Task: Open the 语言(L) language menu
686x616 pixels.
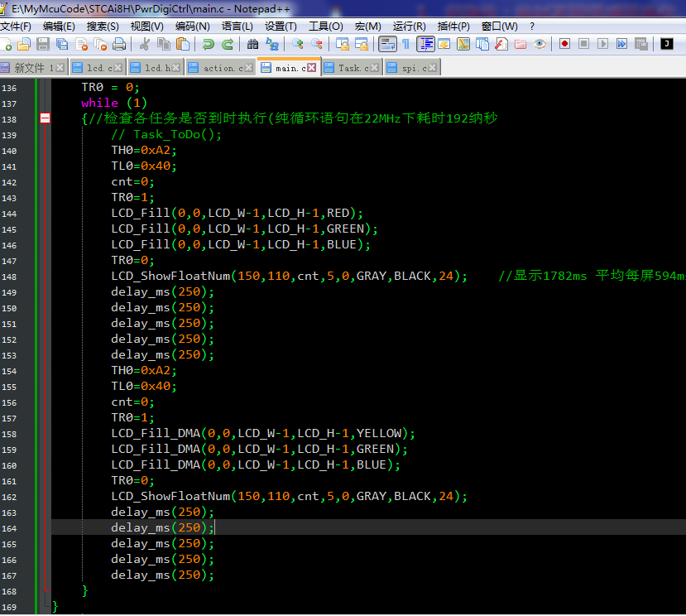Action: pyautogui.click(x=237, y=26)
